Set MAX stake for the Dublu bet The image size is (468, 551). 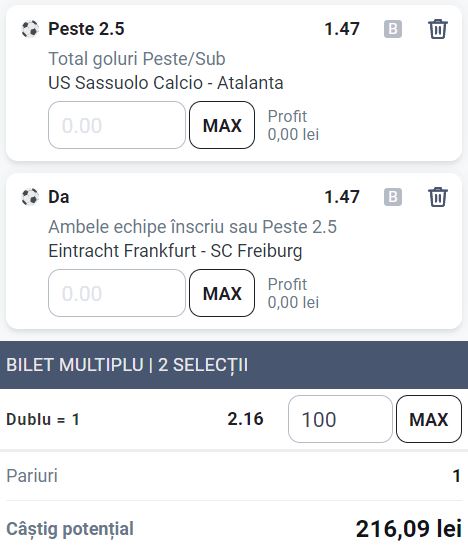pos(429,419)
